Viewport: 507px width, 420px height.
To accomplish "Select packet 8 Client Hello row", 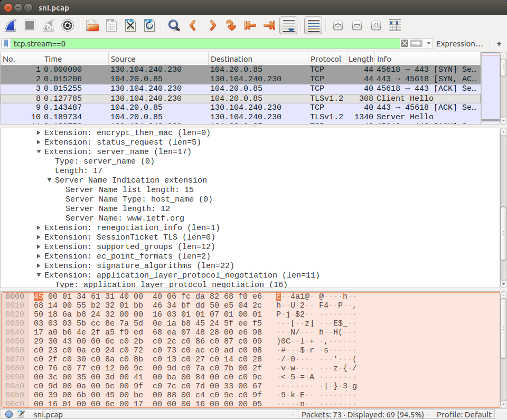I will pyautogui.click(x=240, y=98).
